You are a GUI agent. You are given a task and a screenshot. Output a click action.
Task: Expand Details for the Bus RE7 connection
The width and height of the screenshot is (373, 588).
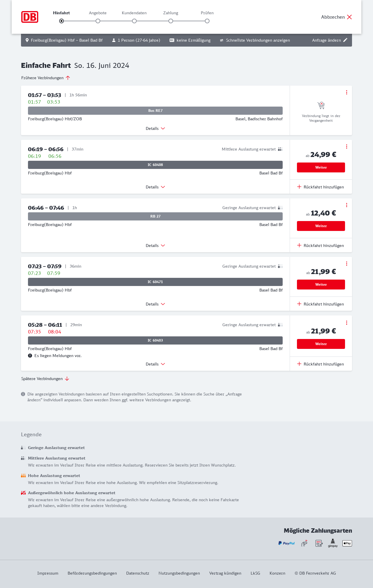(155, 128)
